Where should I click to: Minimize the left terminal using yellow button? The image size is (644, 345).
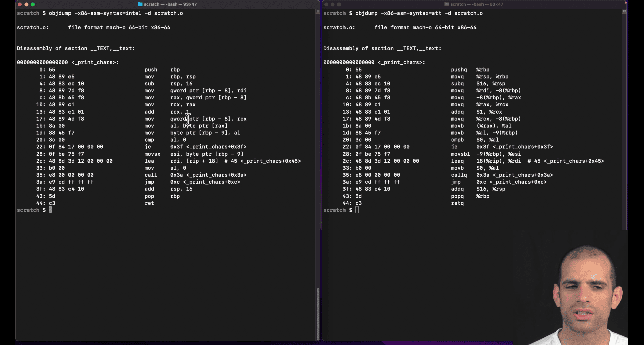point(26,4)
